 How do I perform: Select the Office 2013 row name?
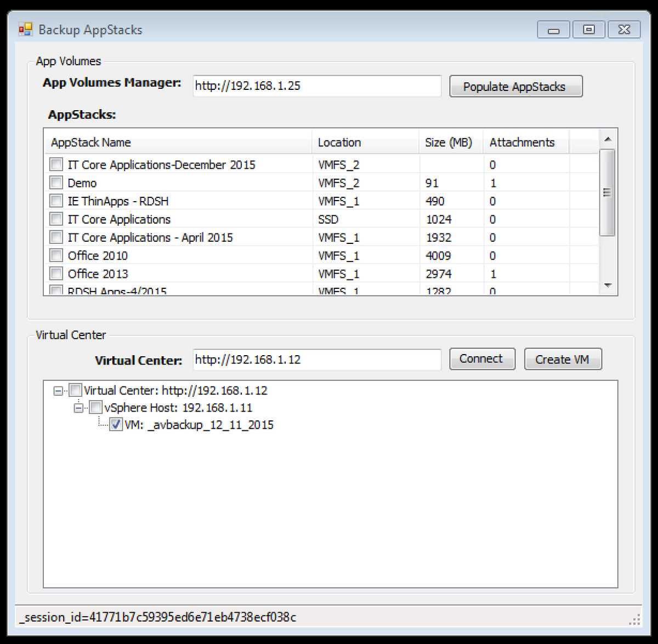[98, 274]
